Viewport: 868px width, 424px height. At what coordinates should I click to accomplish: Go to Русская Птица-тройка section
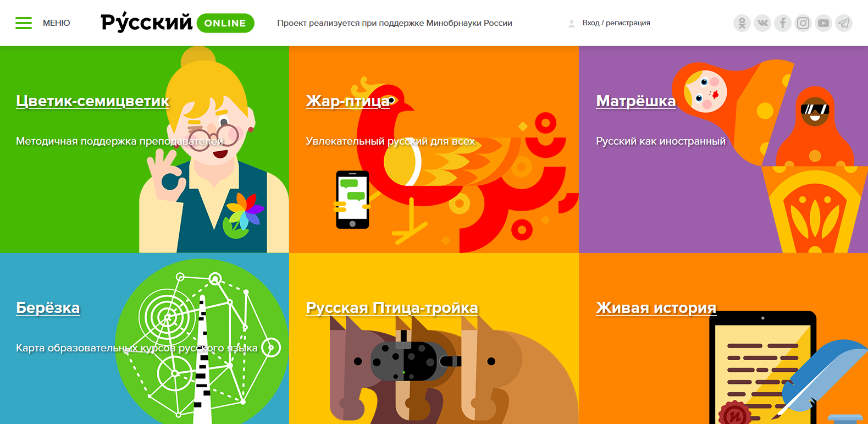click(392, 308)
